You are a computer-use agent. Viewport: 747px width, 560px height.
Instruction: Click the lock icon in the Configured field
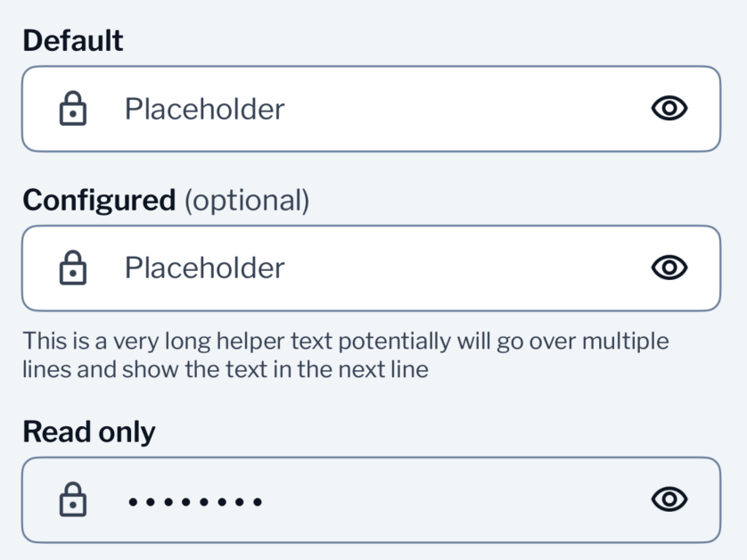[73, 268]
